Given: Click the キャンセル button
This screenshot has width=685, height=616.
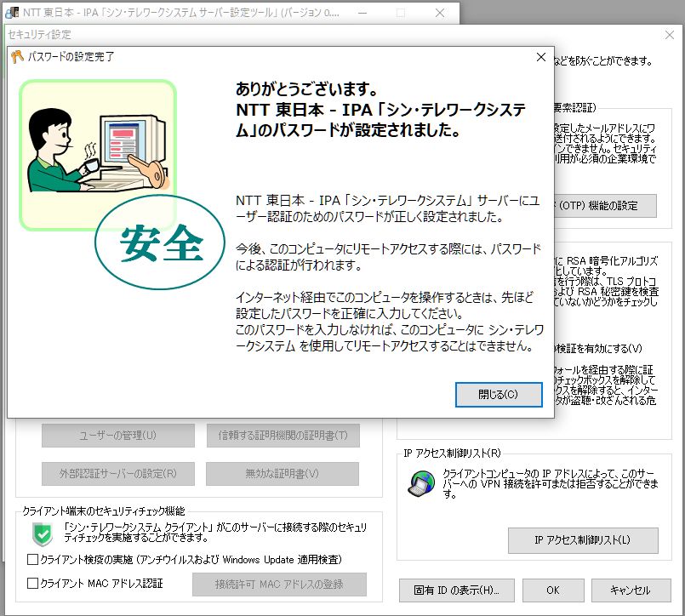Looking at the screenshot, I should tap(631, 590).
